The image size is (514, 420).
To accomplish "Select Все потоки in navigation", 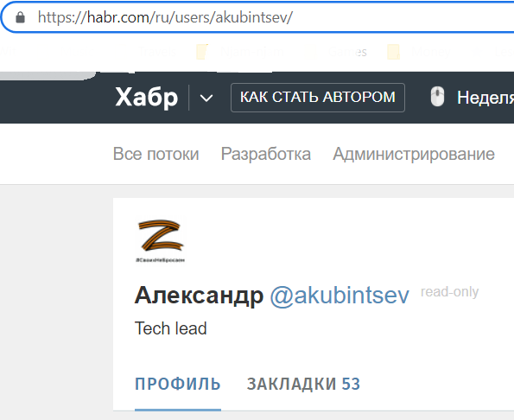I will click(x=156, y=154).
